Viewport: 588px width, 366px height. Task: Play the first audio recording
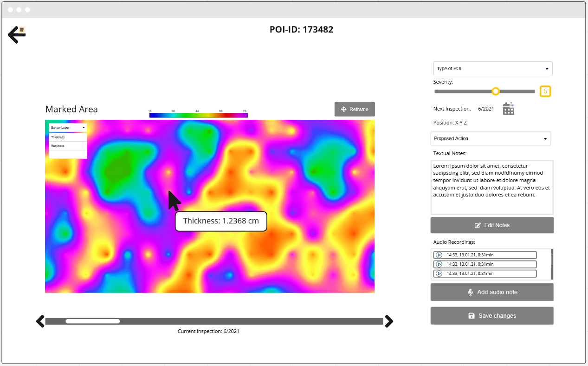439,255
